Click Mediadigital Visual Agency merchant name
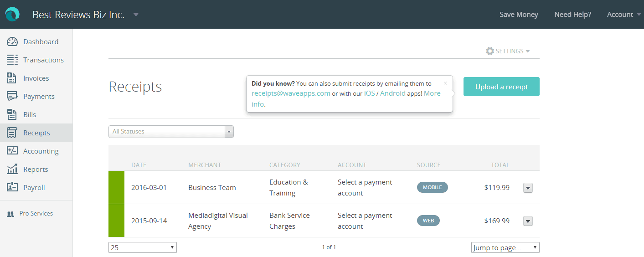 218,221
